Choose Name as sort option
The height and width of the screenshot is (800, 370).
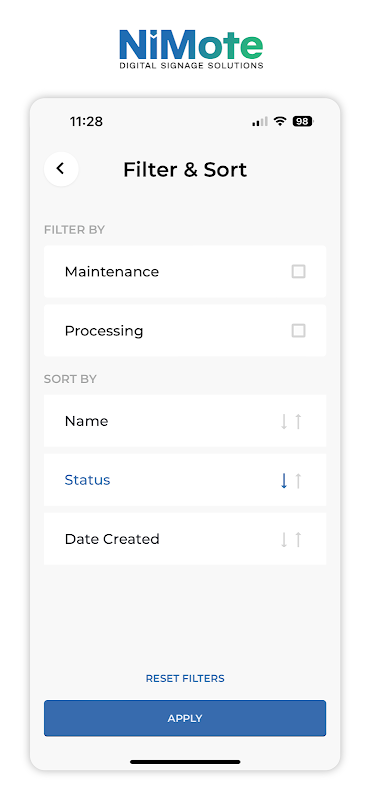185,421
